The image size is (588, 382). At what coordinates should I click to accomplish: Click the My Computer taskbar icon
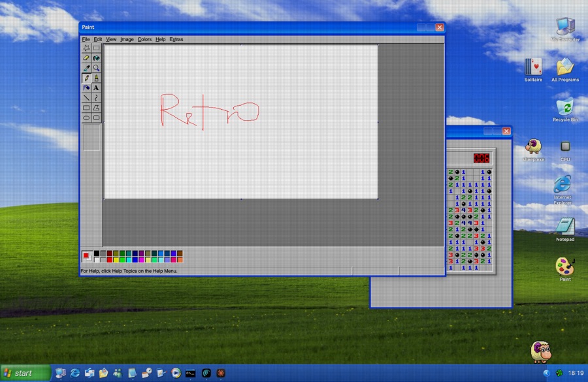[x=60, y=373]
